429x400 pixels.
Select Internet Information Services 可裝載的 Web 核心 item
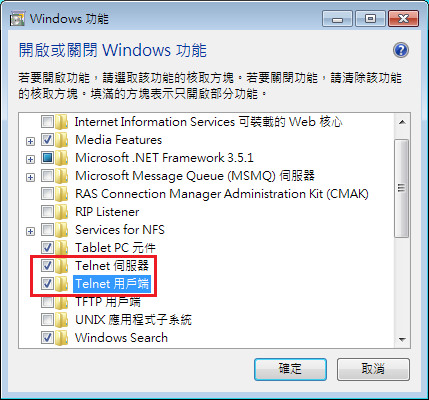click(x=208, y=122)
